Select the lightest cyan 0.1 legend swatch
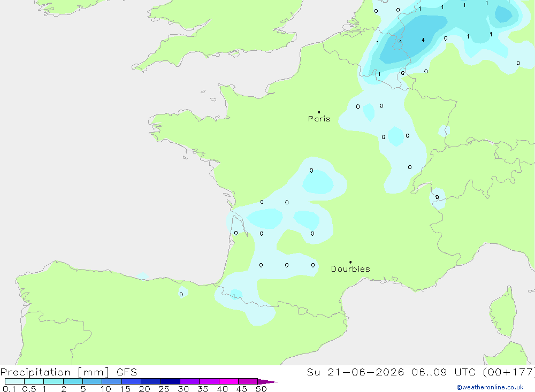535x392 pixels. coord(14,381)
